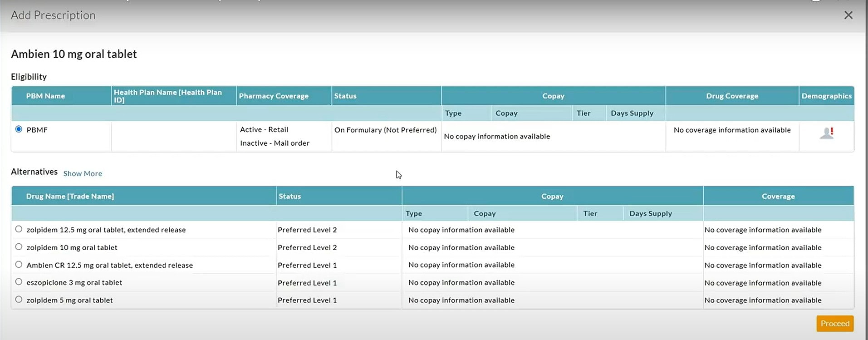Viewport: 868px width, 340px height.
Task: Click the PBM Name column header
Action: [x=45, y=96]
